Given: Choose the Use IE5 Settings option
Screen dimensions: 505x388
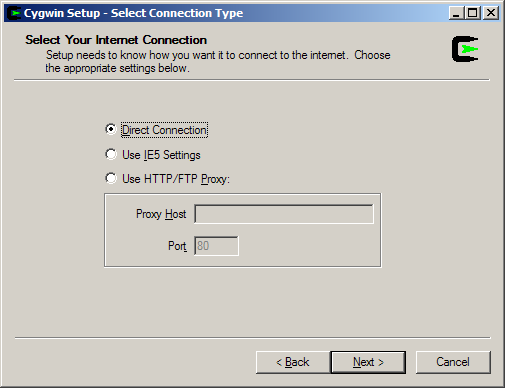Looking at the screenshot, I should [x=111, y=154].
